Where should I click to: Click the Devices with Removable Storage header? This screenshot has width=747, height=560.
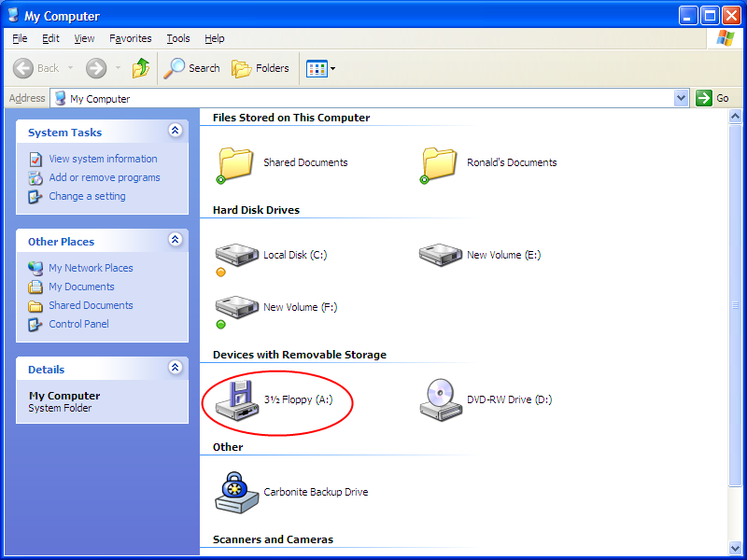tap(299, 355)
